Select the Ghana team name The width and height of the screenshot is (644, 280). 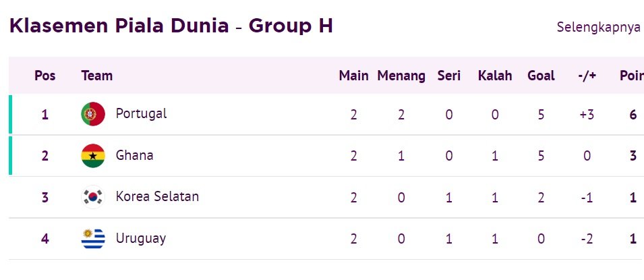(134, 155)
